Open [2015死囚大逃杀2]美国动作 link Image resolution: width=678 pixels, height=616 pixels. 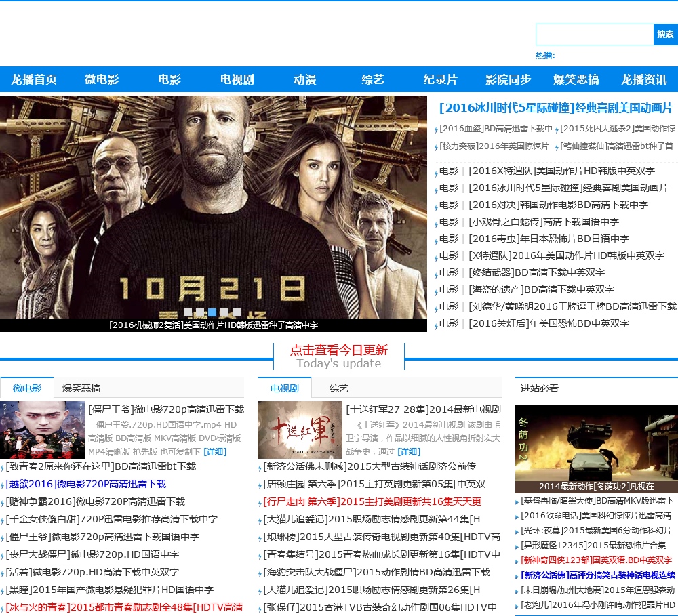coord(618,129)
